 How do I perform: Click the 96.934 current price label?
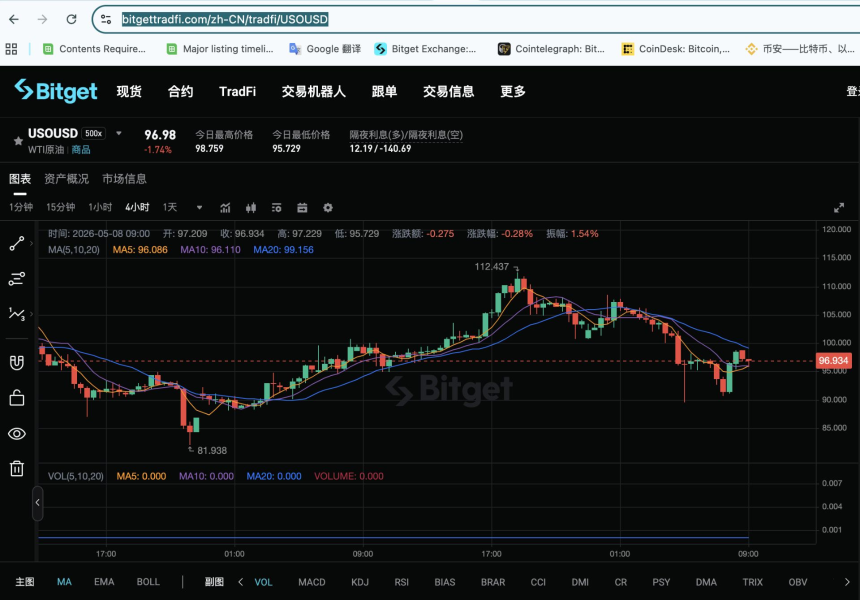[833, 360]
